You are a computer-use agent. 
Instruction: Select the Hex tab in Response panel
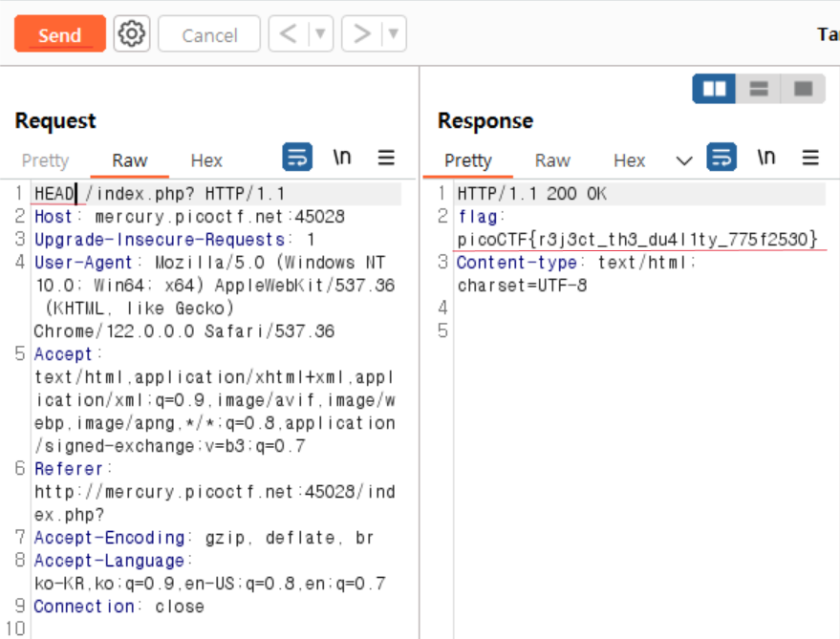coord(630,160)
